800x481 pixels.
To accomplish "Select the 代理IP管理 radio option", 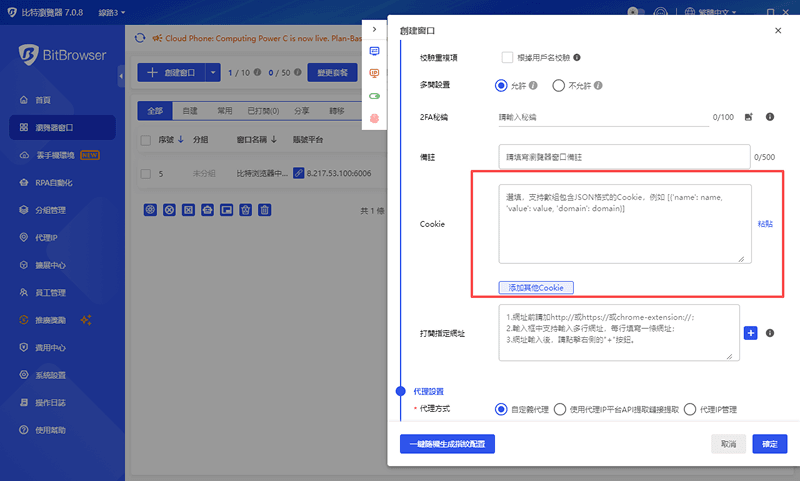I will (691, 409).
